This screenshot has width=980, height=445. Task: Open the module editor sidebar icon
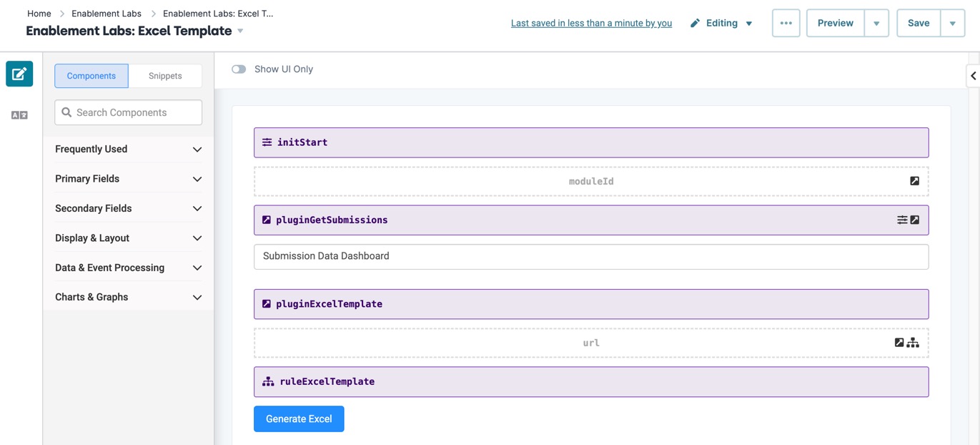click(x=19, y=74)
